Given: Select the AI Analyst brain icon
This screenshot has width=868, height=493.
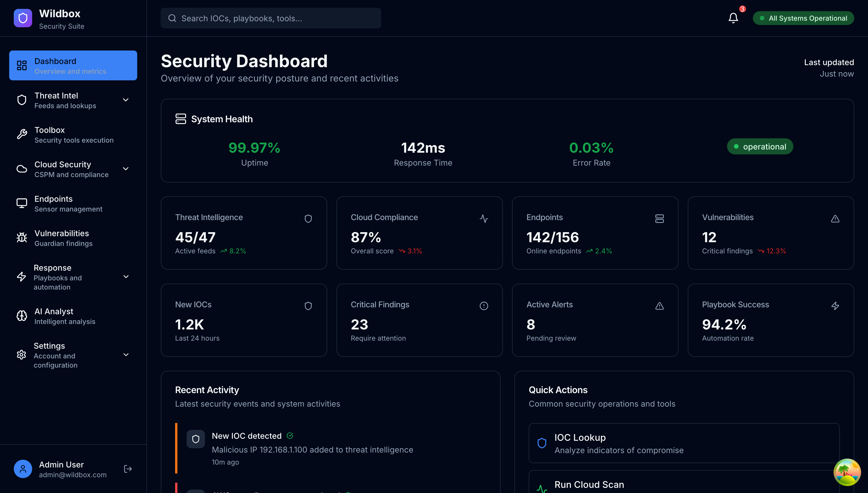Looking at the screenshot, I should [x=21, y=315].
